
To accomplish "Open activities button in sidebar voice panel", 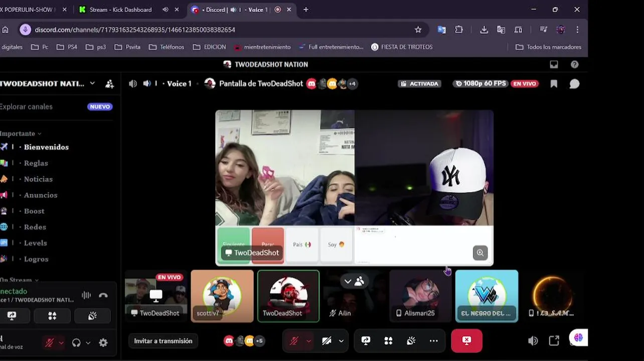I will pyautogui.click(x=52, y=316).
